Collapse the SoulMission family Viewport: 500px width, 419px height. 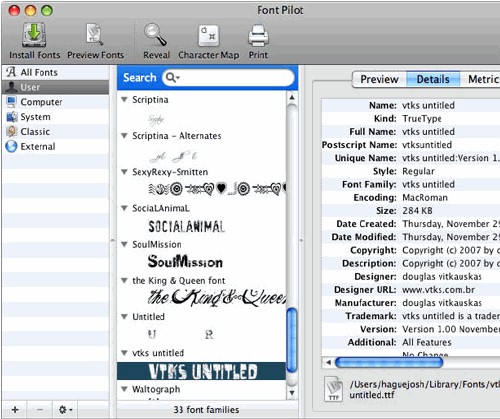click(124, 244)
